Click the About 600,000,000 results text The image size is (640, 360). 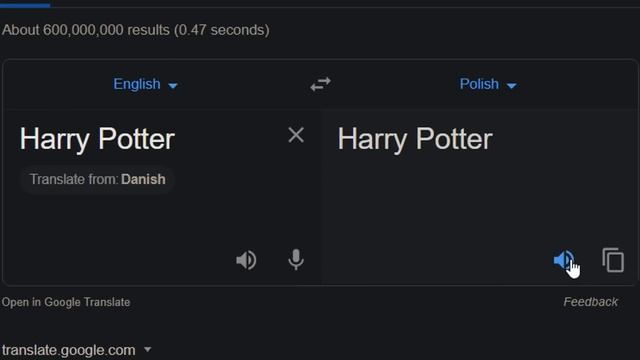(x=136, y=30)
